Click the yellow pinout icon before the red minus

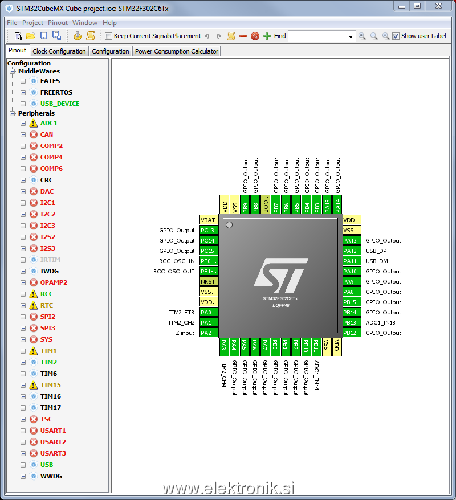(231, 36)
